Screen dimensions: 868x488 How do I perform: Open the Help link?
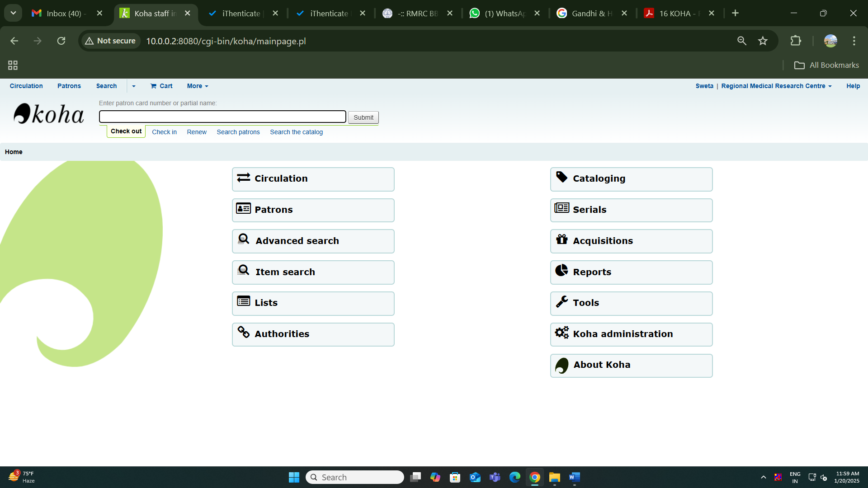853,86
